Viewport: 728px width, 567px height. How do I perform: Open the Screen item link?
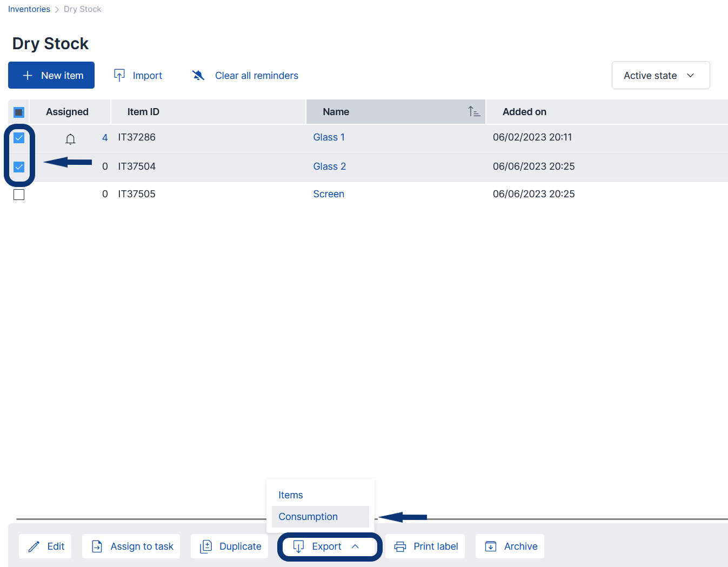[329, 194]
